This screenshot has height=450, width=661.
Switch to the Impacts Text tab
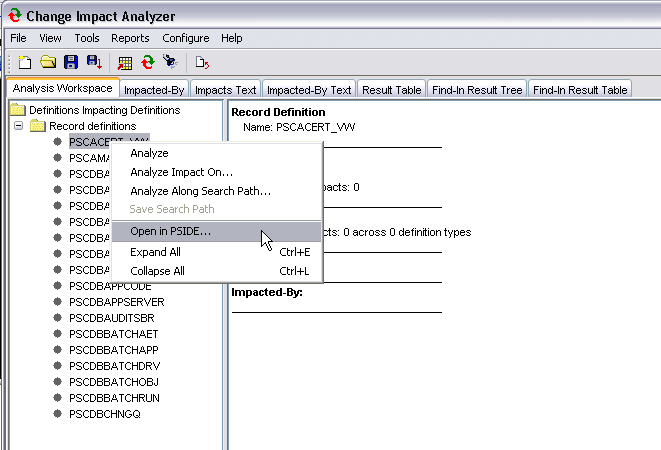pos(225,90)
